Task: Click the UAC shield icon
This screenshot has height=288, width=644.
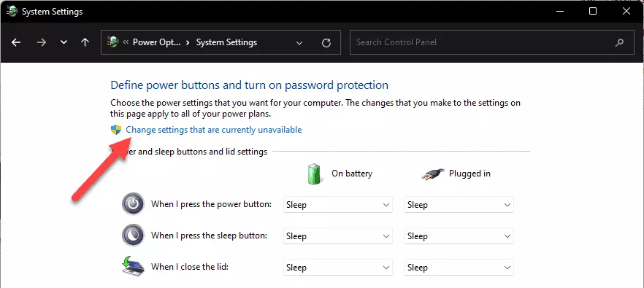Action: (116, 130)
